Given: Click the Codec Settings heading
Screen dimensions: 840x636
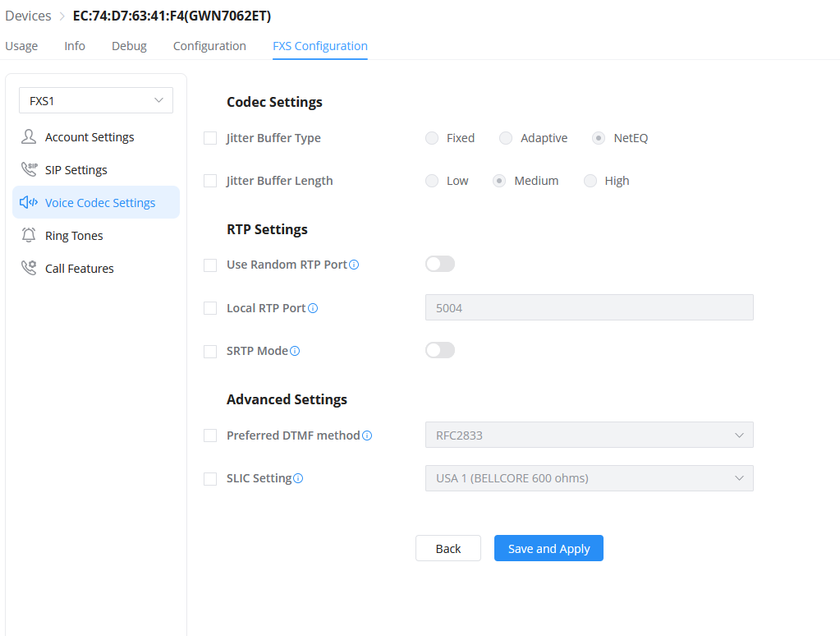Looking at the screenshot, I should (x=274, y=102).
